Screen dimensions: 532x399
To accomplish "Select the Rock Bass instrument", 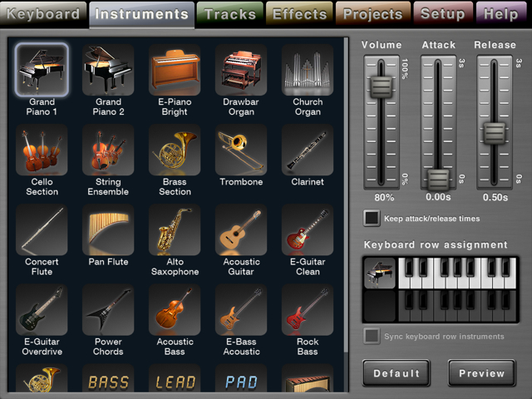I will coord(308,310).
